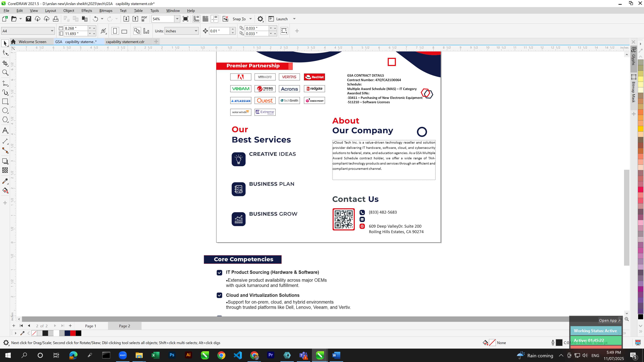Toggle show grid
Viewport: 644px width, 362px height.
click(x=205, y=19)
